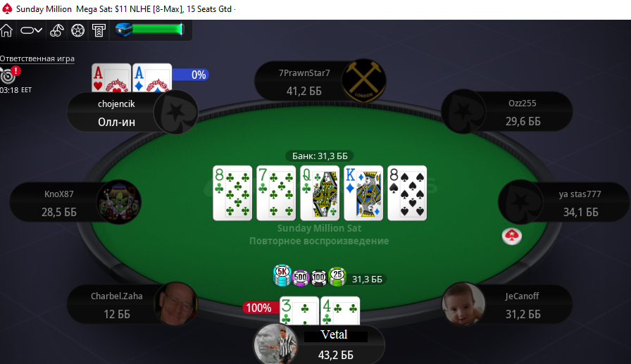Click the Charbel.Zaha player avatar
631x364 pixels.
tap(176, 303)
